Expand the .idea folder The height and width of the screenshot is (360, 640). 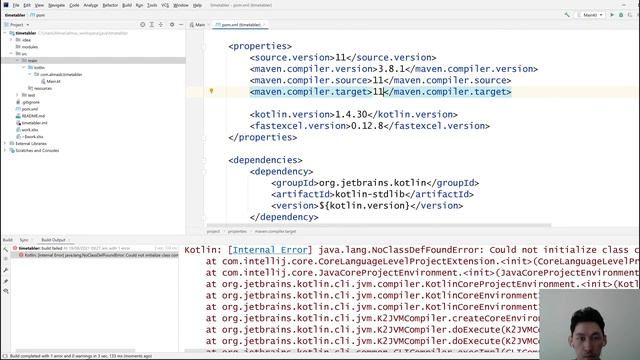tap(11, 40)
